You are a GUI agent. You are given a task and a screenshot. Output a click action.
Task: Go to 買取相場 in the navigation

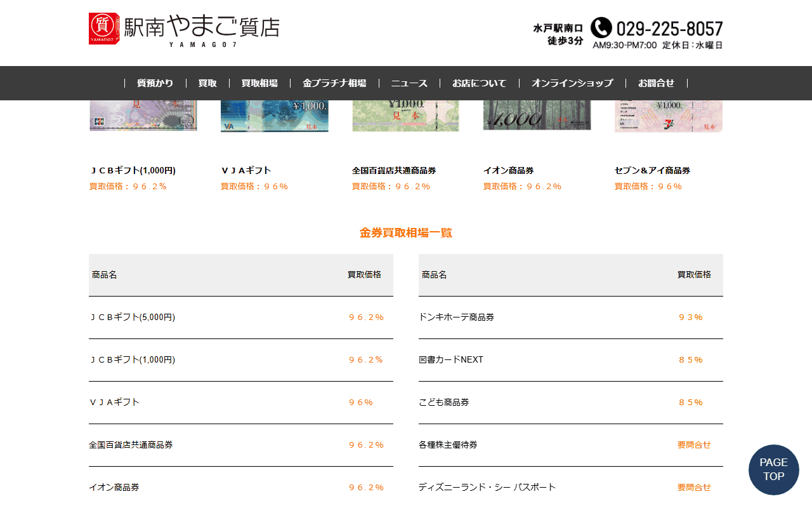[259, 83]
